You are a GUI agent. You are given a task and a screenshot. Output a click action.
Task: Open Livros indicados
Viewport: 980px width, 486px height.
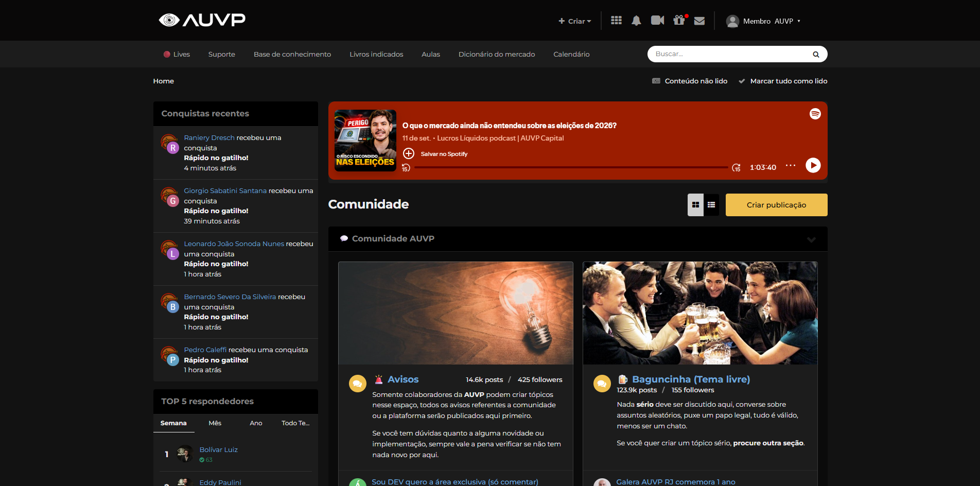click(376, 54)
